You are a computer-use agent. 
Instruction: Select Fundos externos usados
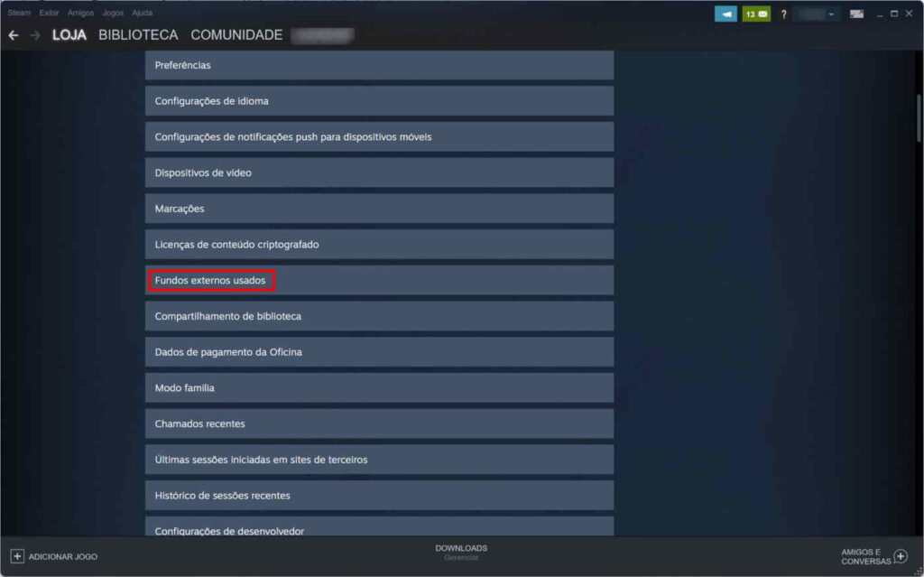(x=210, y=281)
